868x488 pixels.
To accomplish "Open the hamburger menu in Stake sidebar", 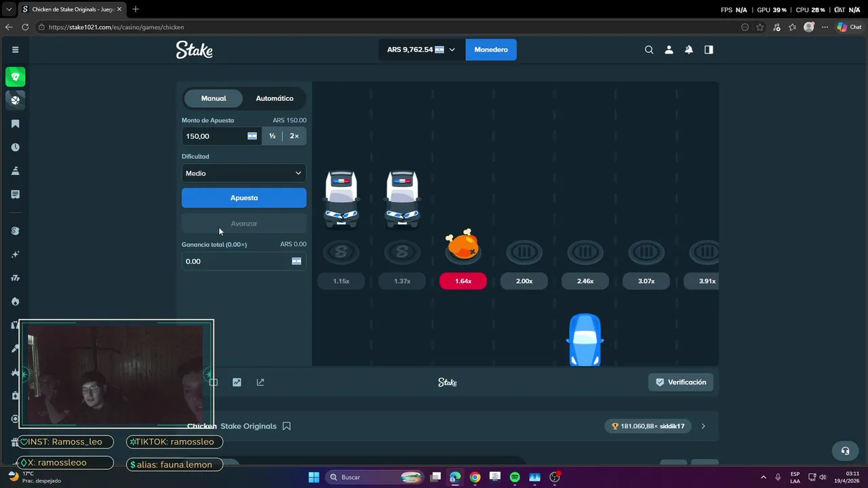I will (15, 49).
